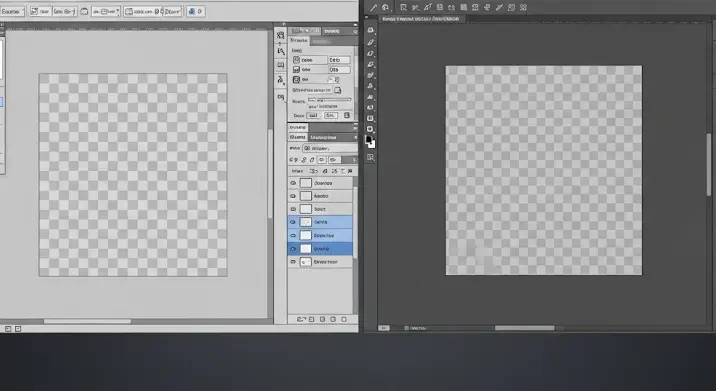
Task: Hide the second layer from top via its eye icon
Action: (x=293, y=196)
